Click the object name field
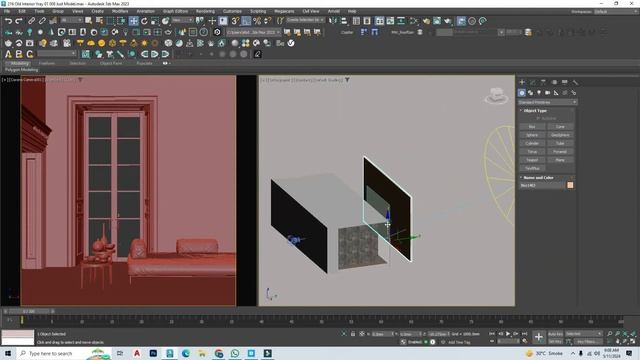This screenshot has height=360, width=640. click(542, 185)
